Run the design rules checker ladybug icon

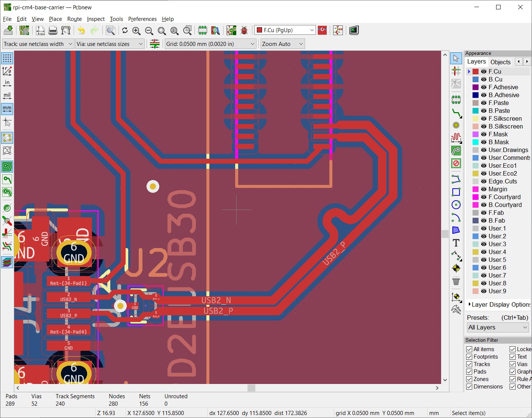[x=244, y=31]
